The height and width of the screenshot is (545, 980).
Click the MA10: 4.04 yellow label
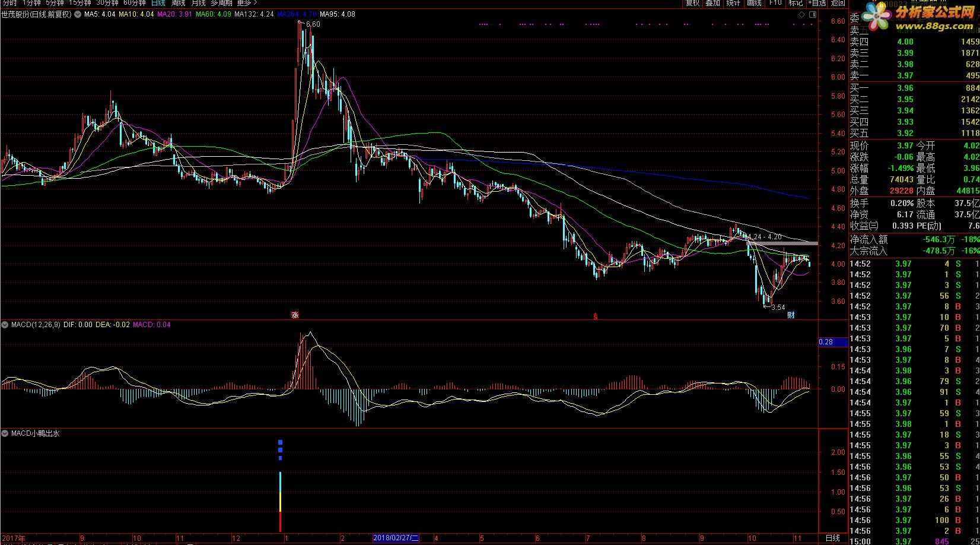coord(136,14)
